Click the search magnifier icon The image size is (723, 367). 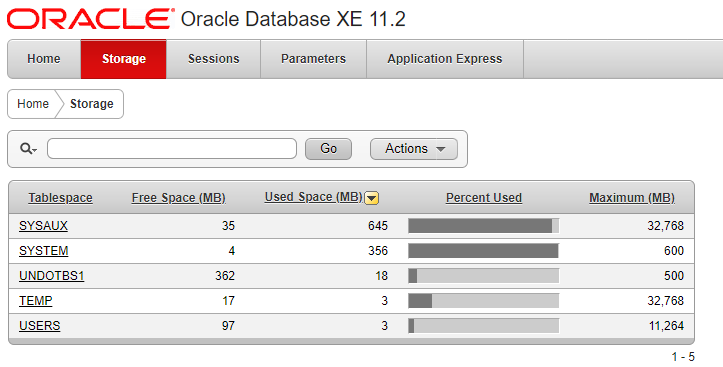click(26, 148)
